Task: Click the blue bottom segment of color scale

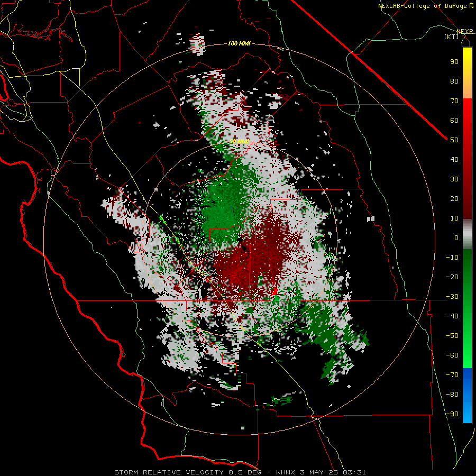Action: [x=467, y=396]
